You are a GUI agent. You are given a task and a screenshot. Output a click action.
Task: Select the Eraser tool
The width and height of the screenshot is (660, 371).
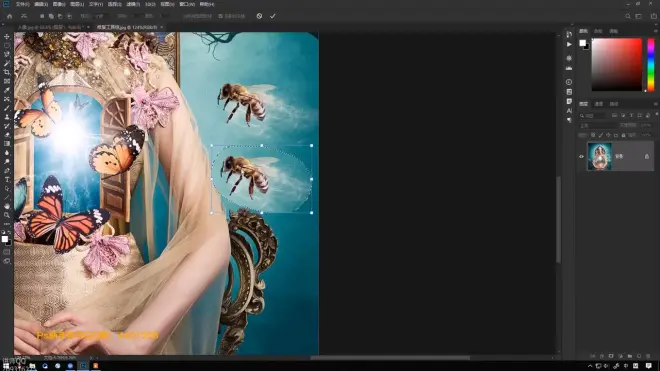tap(7, 135)
